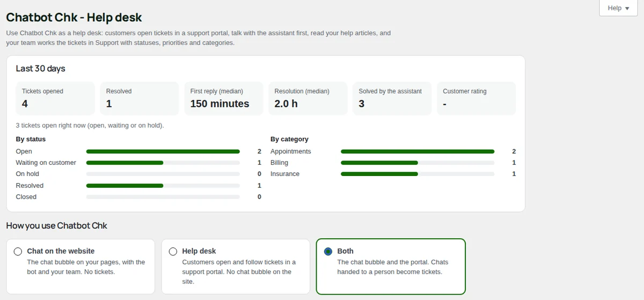Click the "Last 30 days" heading
This screenshot has height=300, width=644.
[41, 69]
